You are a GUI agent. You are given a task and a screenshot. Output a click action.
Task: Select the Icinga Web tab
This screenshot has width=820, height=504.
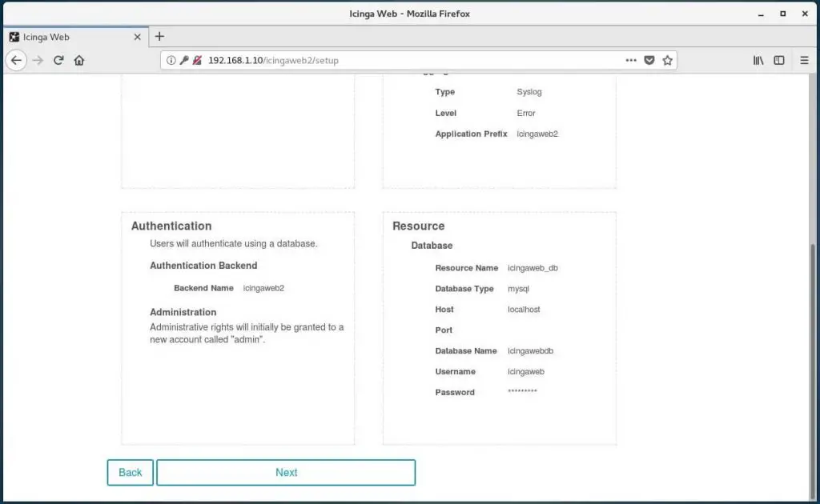tap(76, 37)
